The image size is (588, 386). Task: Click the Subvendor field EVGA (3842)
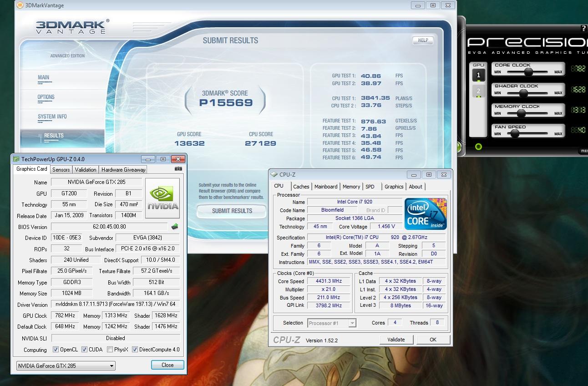[147, 238]
